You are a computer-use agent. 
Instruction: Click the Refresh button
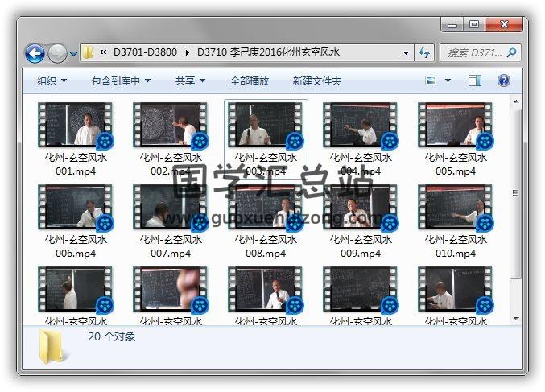(x=424, y=53)
